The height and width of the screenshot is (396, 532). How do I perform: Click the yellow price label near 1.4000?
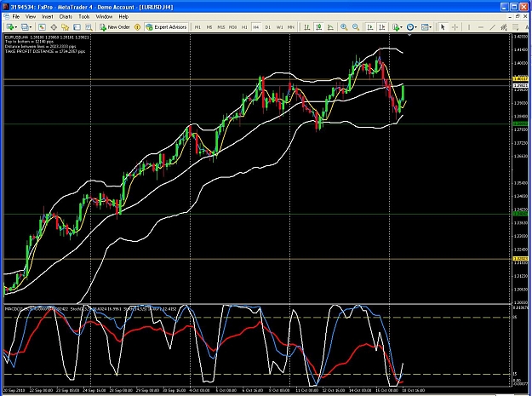click(x=521, y=79)
